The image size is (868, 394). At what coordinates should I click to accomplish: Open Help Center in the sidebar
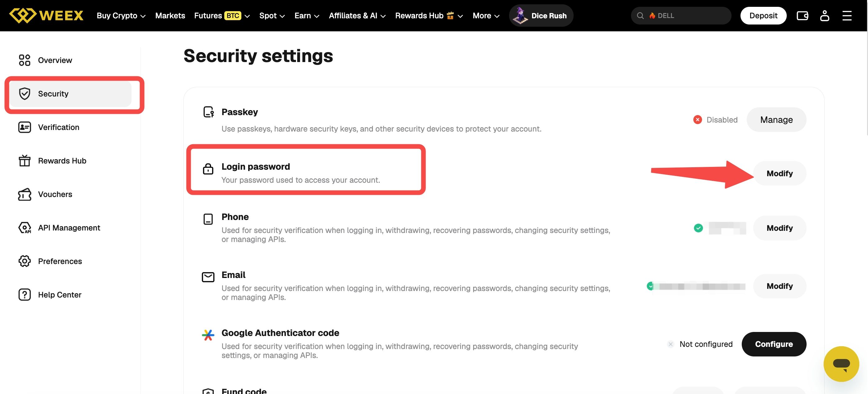70,295
